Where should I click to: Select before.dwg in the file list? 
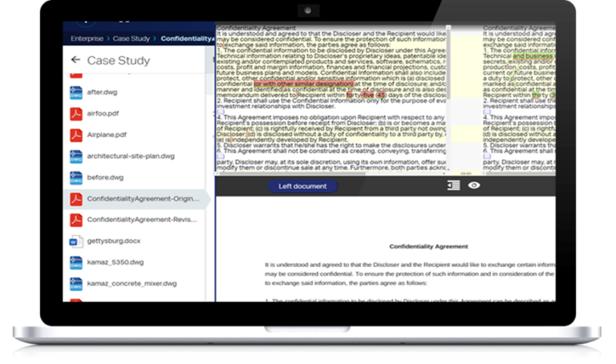[x=105, y=177]
